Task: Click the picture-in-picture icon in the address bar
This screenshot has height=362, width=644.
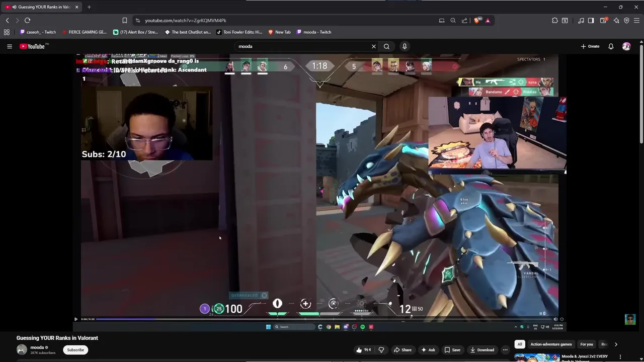Action: click(x=442, y=21)
